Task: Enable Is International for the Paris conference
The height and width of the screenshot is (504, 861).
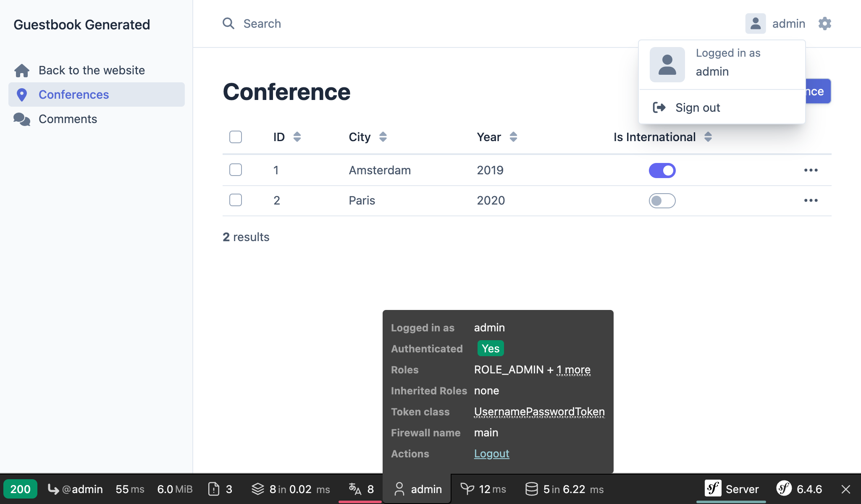Action: click(x=662, y=201)
